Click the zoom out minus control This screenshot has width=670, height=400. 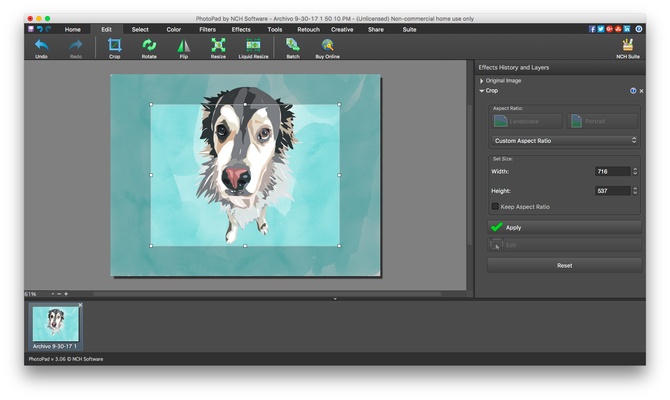point(59,294)
